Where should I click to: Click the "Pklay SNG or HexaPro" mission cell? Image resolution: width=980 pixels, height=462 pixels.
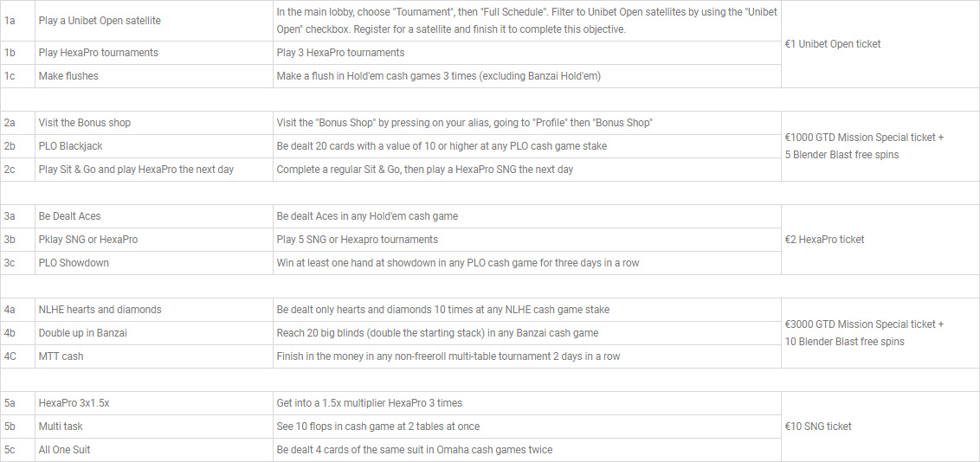click(154, 240)
